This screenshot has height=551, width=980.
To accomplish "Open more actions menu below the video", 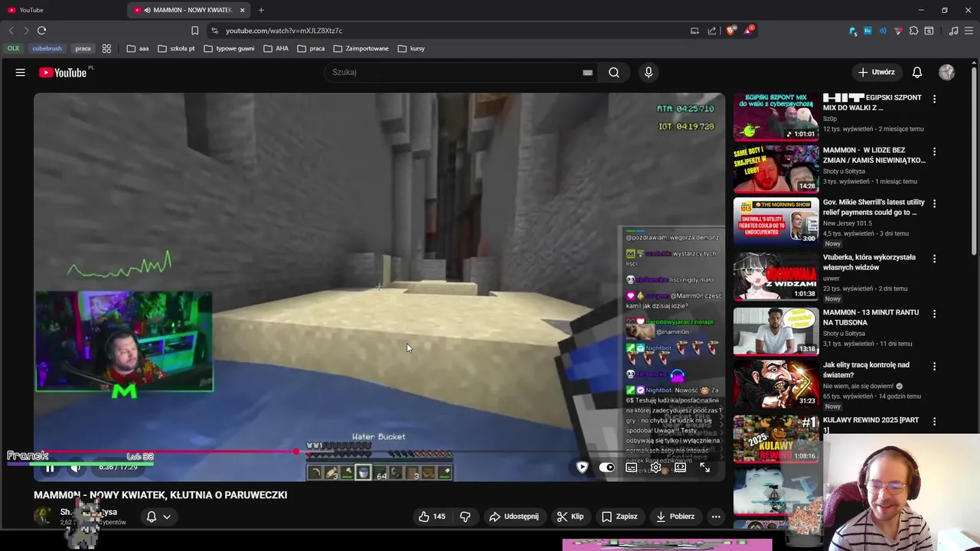I will coord(716,517).
